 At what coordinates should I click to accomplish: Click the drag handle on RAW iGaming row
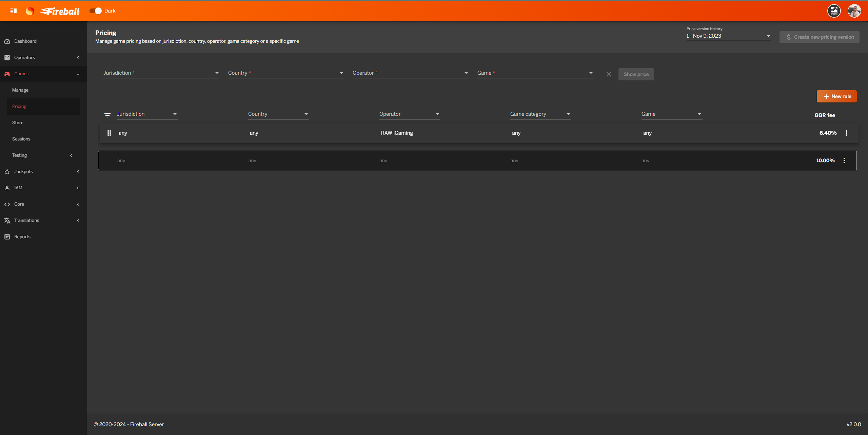coord(109,133)
